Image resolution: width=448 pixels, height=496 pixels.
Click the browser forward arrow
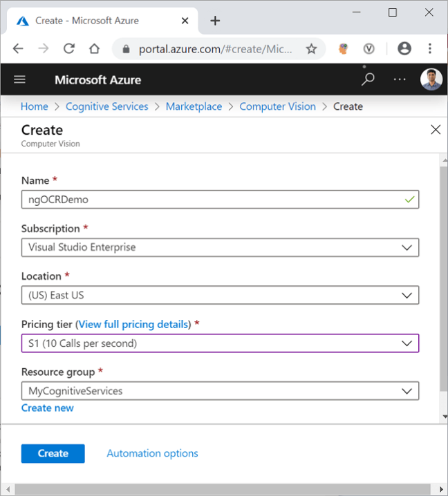pos(44,49)
